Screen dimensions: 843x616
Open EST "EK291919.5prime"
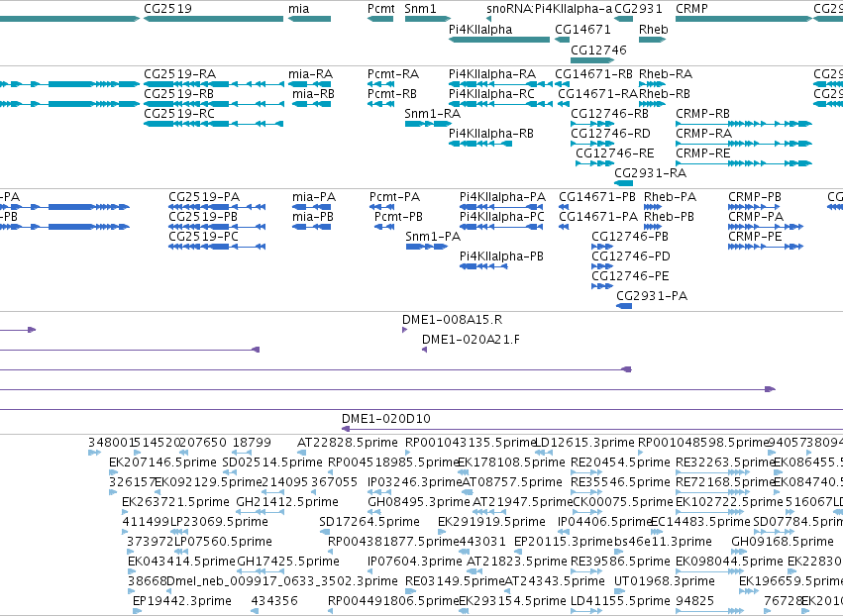pyautogui.click(x=491, y=522)
